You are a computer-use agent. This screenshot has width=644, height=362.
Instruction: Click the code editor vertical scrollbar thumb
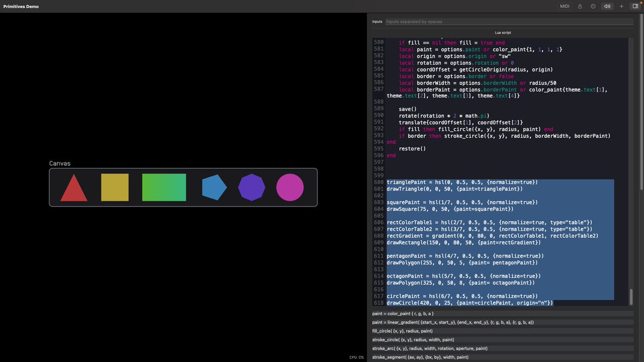tap(631, 297)
